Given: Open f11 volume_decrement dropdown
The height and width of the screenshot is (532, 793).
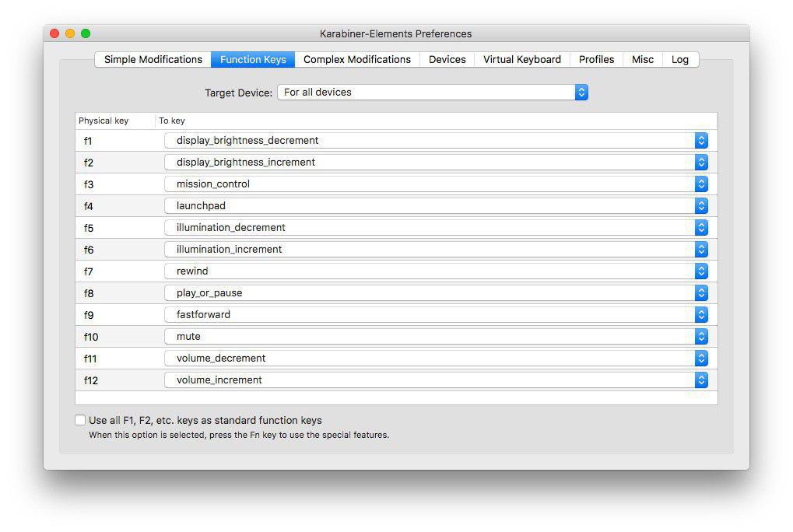Looking at the screenshot, I should [x=436, y=358].
